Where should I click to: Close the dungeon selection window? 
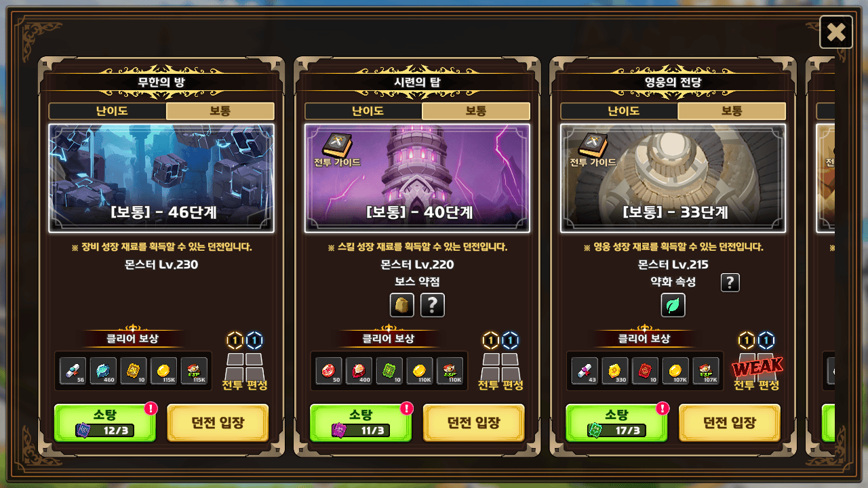(836, 32)
